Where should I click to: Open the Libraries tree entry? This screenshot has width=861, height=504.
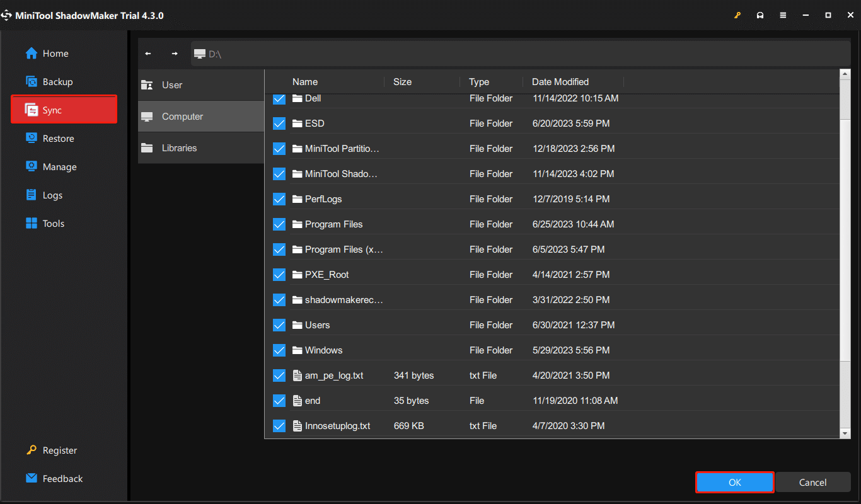point(180,147)
